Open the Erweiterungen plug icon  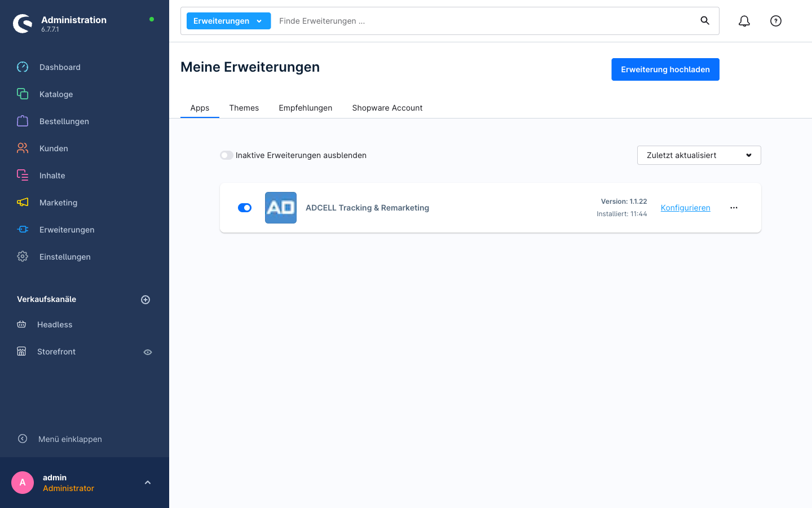(23, 230)
